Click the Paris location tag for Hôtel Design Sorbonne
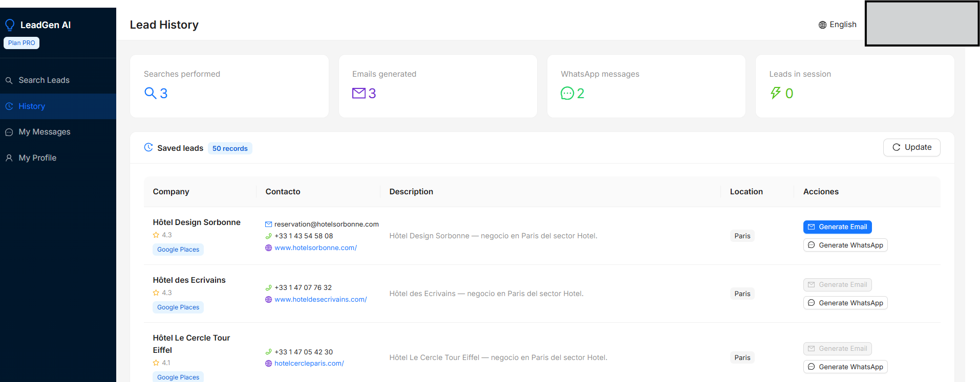Screen dimensions: 980x382 tap(742, 236)
